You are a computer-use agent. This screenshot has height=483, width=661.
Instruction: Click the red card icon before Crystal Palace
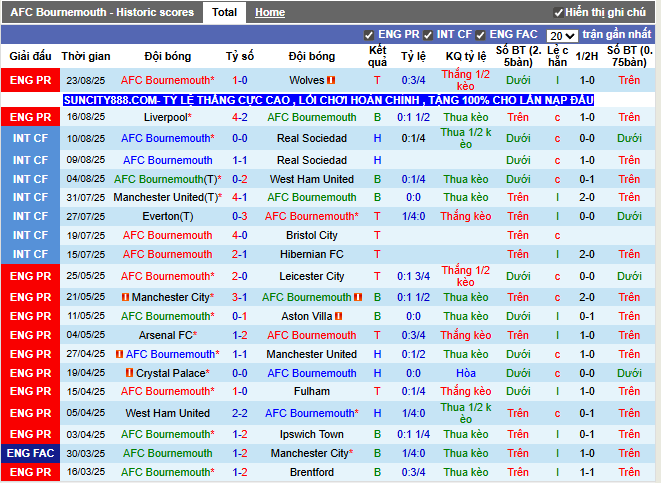129,373
